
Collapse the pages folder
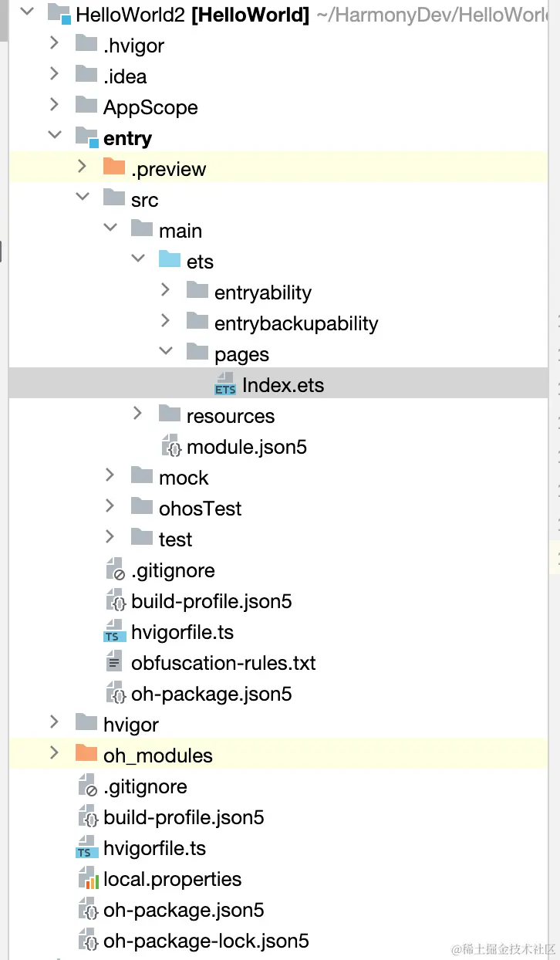click(x=165, y=351)
